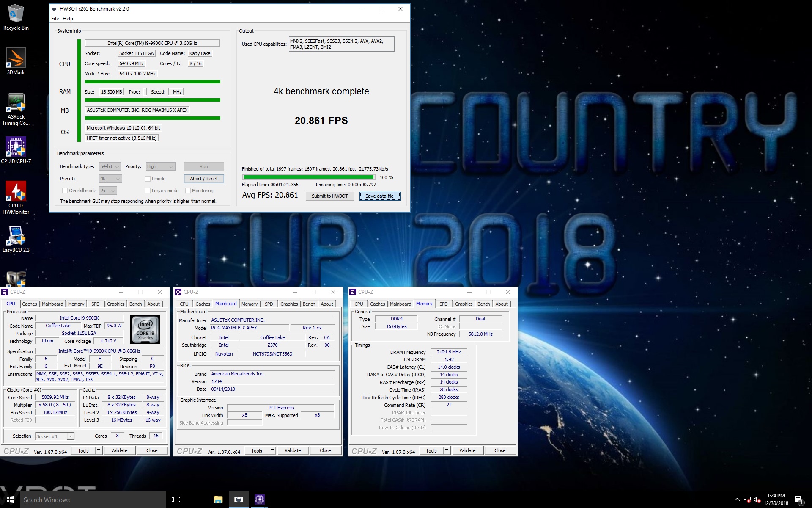The width and height of the screenshot is (812, 508).
Task: Click Validate in the Memory CPU-Z window
Action: (x=467, y=450)
